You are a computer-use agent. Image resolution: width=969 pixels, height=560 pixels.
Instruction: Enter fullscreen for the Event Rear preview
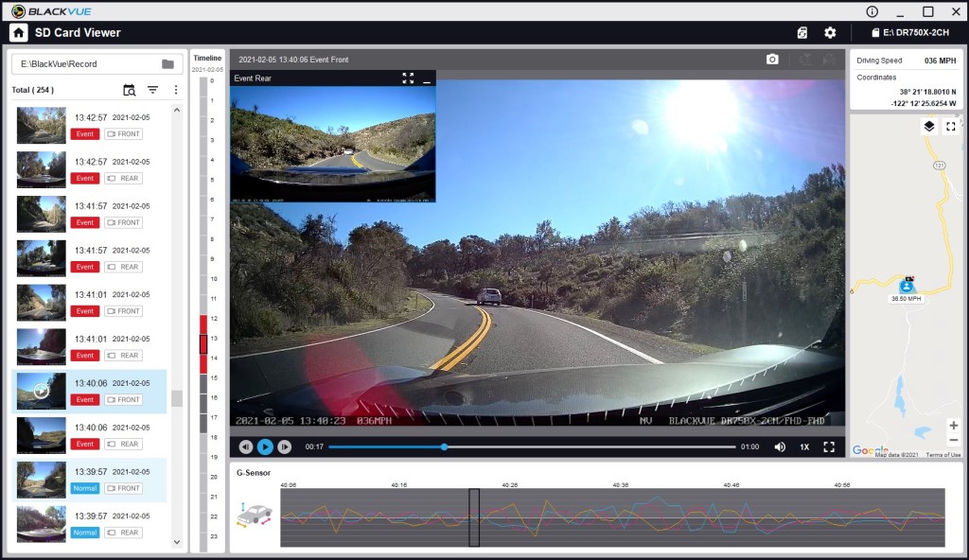click(408, 79)
